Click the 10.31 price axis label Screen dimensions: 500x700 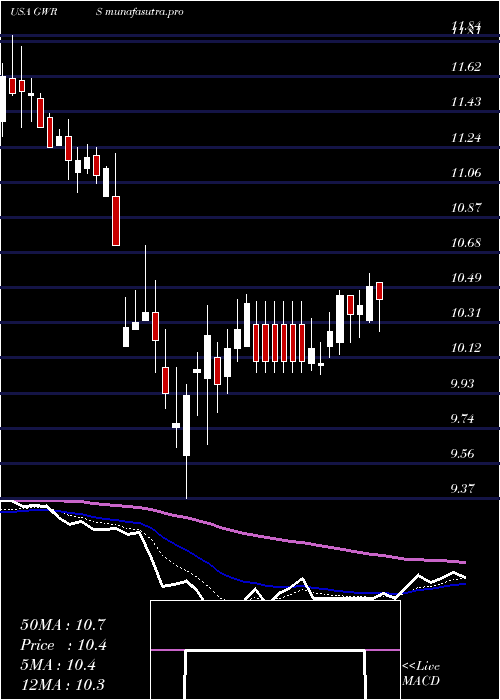click(x=466, y=313)
